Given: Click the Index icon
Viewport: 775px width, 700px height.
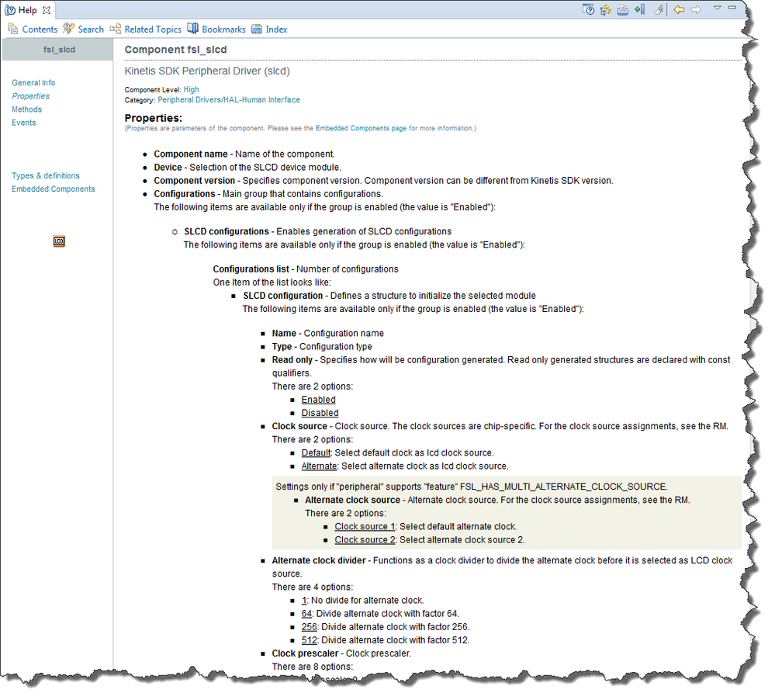Looking at the screenshot, I should (x=257, y=29).
